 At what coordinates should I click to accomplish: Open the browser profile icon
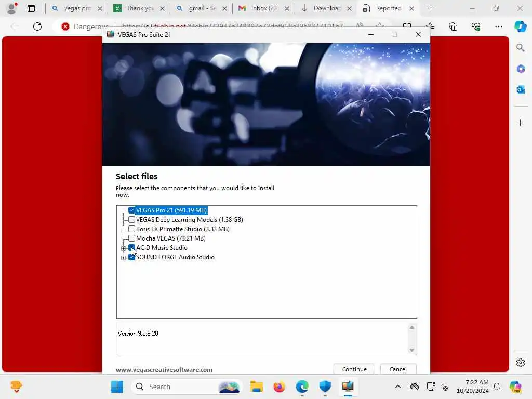12,8
